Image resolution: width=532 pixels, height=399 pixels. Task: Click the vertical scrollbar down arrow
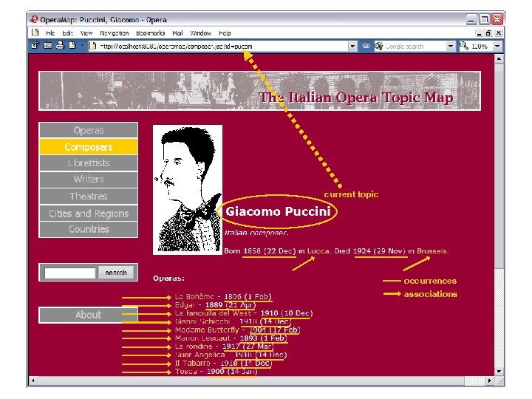pyautogui.click(x=499, y=371)
